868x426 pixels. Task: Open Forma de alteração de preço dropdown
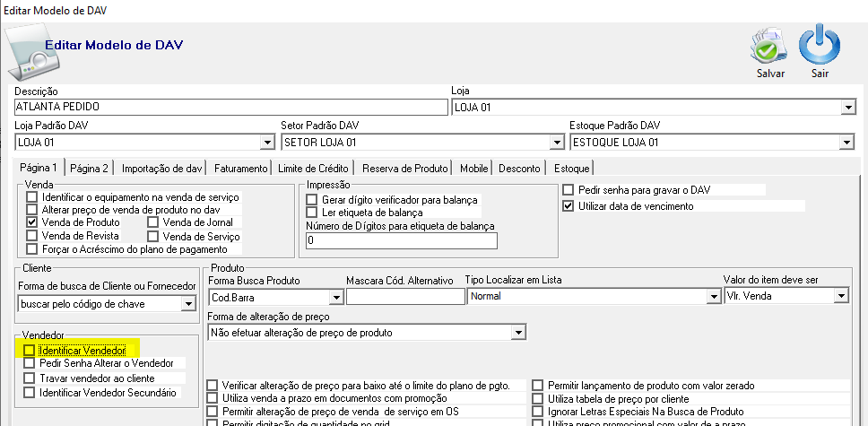pyautogui.click(x=518, y=333)
